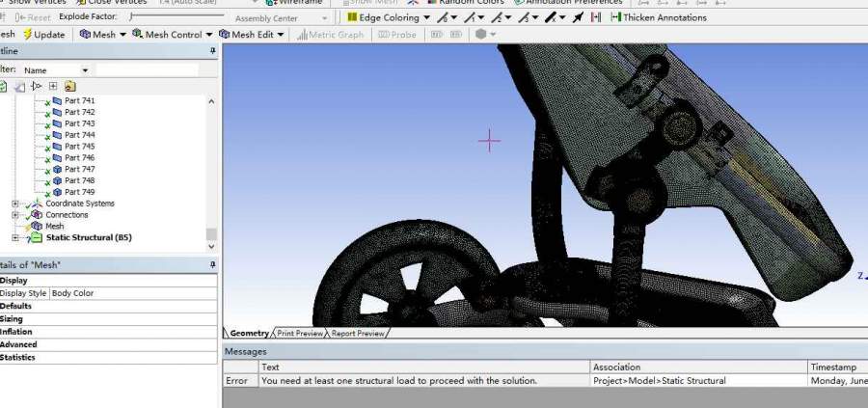The image size is (868, 408).
Task: Open the Mesh Control menu
Action: [173, 35]
